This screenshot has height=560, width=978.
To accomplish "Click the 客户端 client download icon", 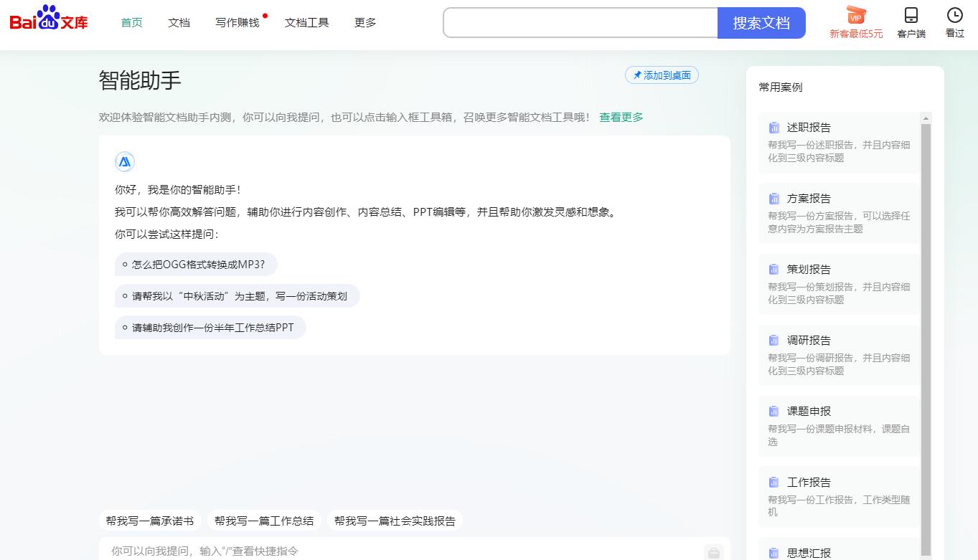I will click(911, 16).
